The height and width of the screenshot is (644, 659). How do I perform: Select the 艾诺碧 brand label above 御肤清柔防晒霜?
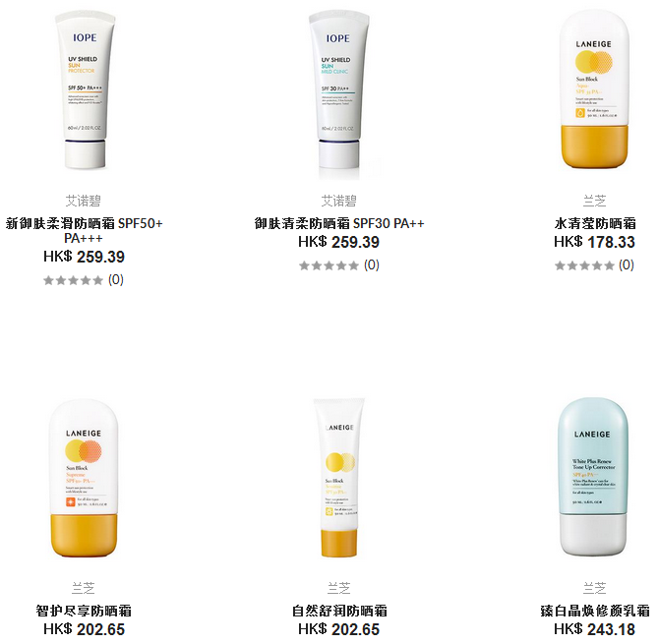click(338, 201)
